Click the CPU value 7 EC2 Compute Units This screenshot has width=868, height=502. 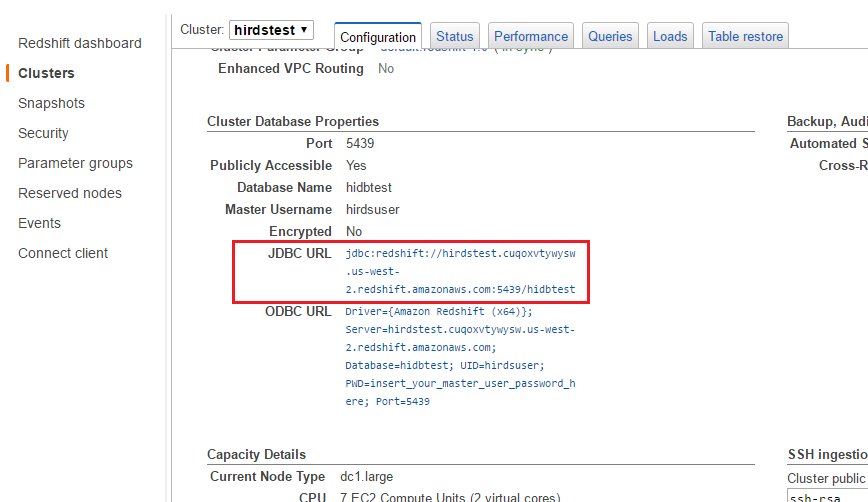click(x=450, y=497)
